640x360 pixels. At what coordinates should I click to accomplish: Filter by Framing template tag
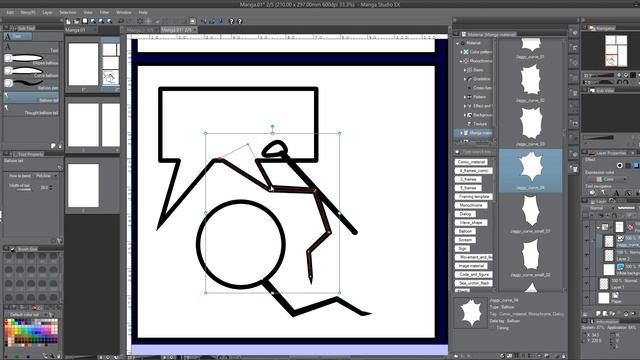click(473, 197)
